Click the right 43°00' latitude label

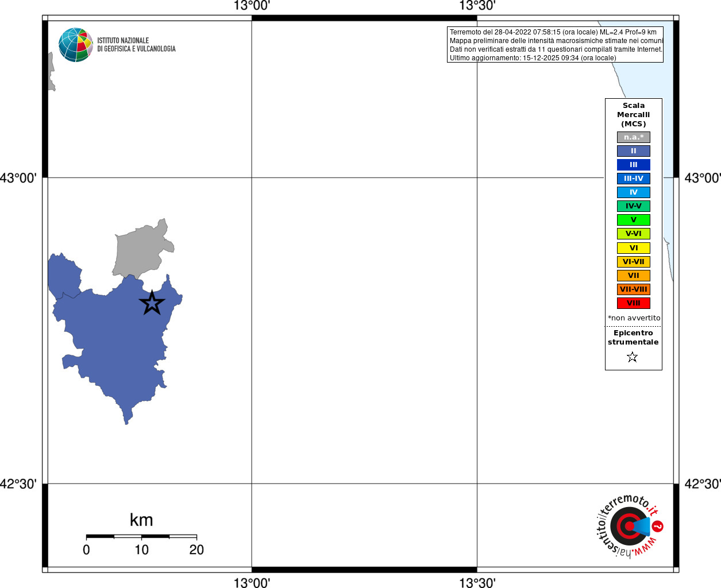coord(703,178)
